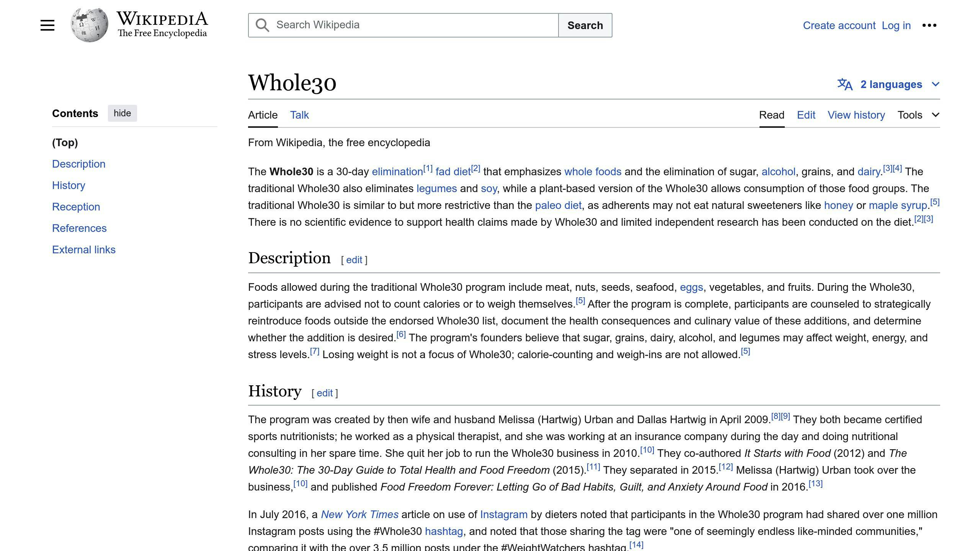Open the View history tab
Image resolution: width=980 pixels, height=551 pixels.
(x=856, y=115)
